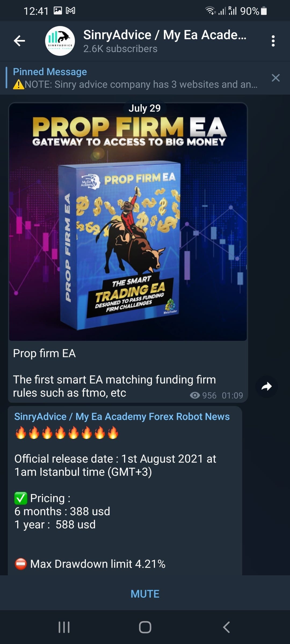Viewport: 290px width, 644px height.
Task: Tap the warning icon in the pinned note
Action: (x=19, y=84)
